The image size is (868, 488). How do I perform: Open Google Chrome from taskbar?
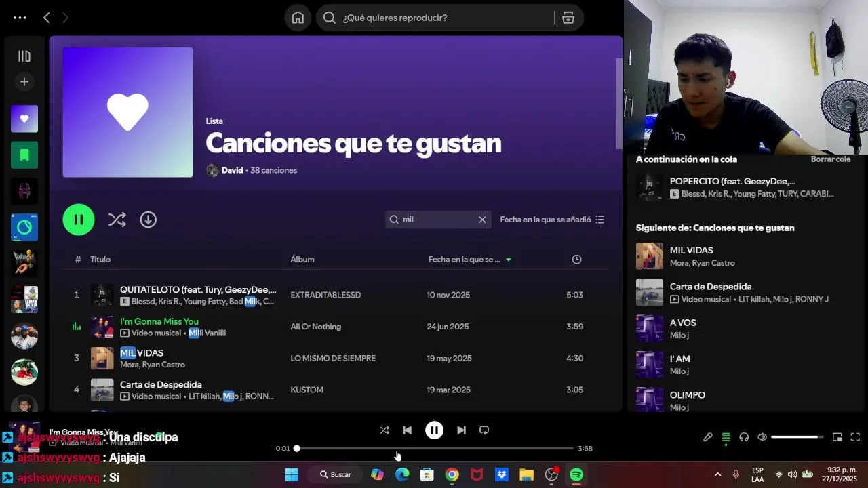(x=452, y=474)
